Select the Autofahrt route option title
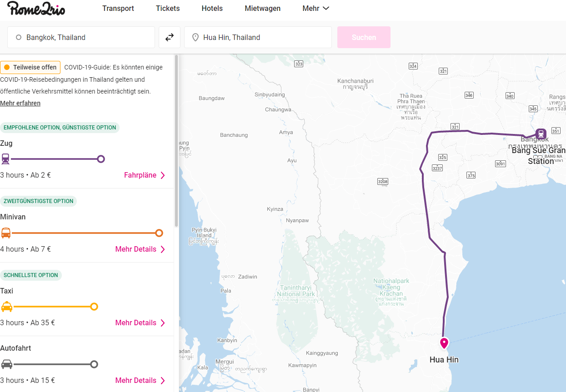 click(15, 348)
